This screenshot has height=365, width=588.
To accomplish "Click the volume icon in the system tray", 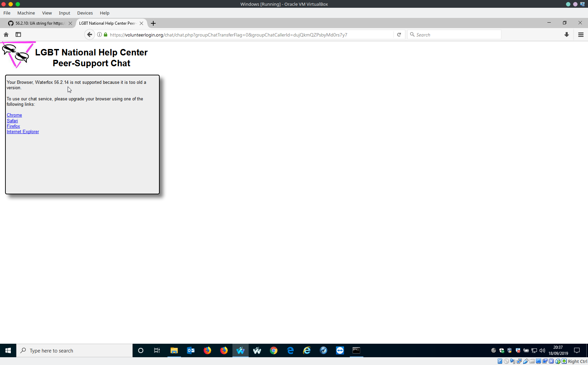I will [x=542, y=350].
